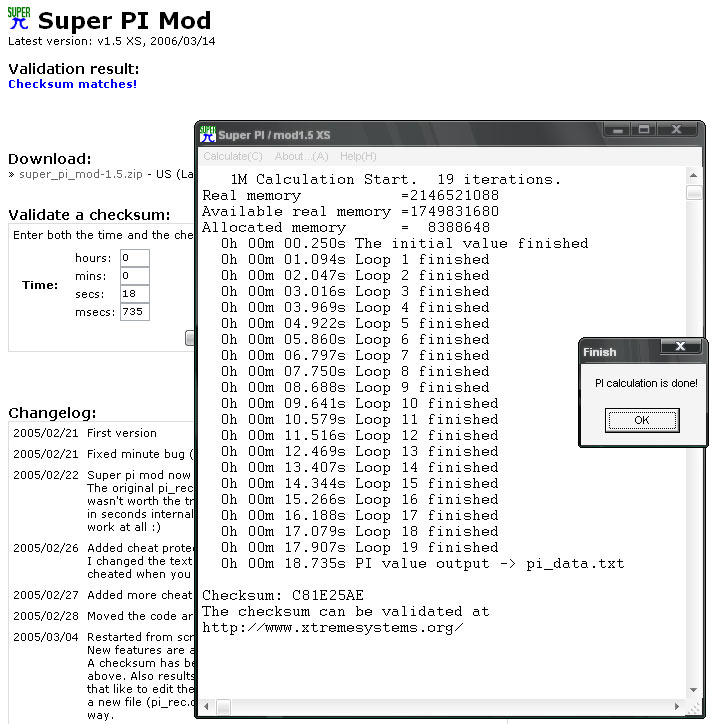The image size is (712, 724).
Task: Open the About...(A) menu
Action: click(302, 157)
